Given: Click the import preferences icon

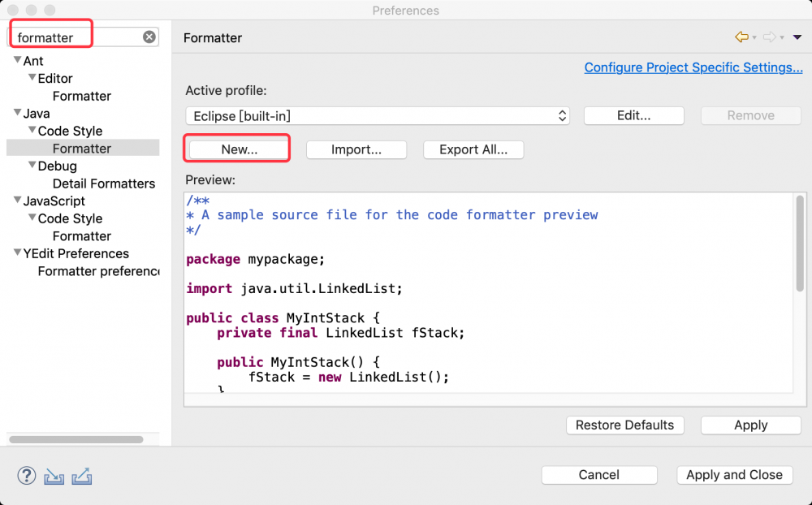Looking at the screenshot, I should (54, 476).
